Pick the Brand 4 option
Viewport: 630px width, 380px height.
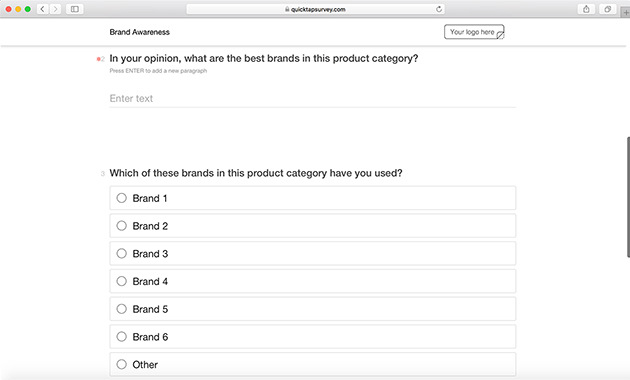point(313,281)
